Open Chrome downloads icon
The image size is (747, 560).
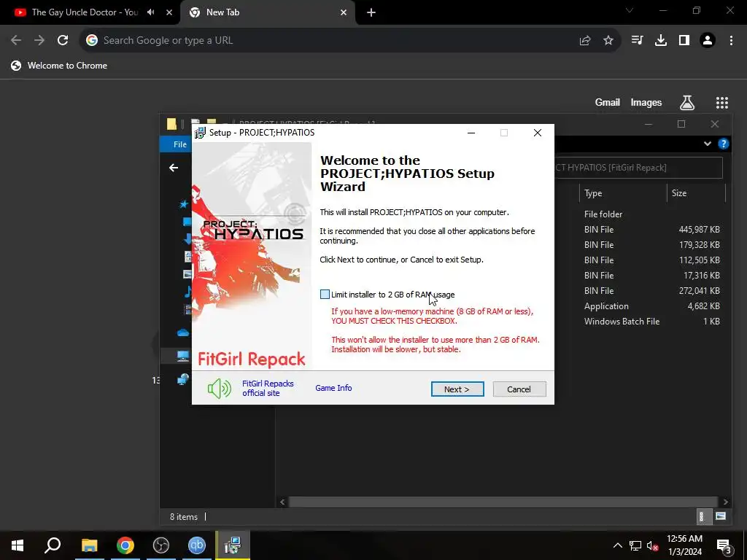pyautogui.click(x=661, y=41)
